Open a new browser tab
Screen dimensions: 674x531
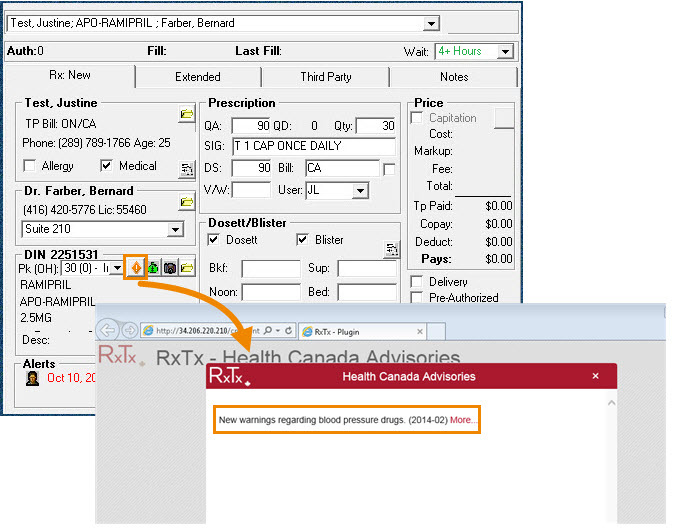(436, 331)
